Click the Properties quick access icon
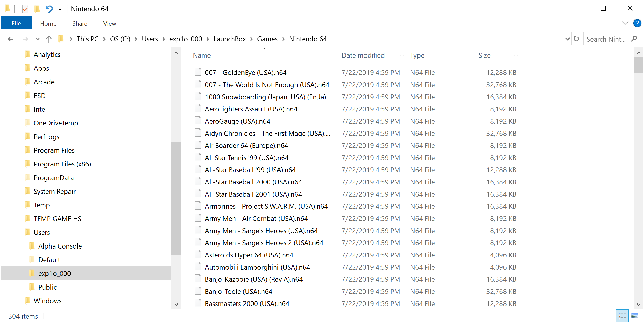Screen dimensions: 644x323 coord(25,9)
